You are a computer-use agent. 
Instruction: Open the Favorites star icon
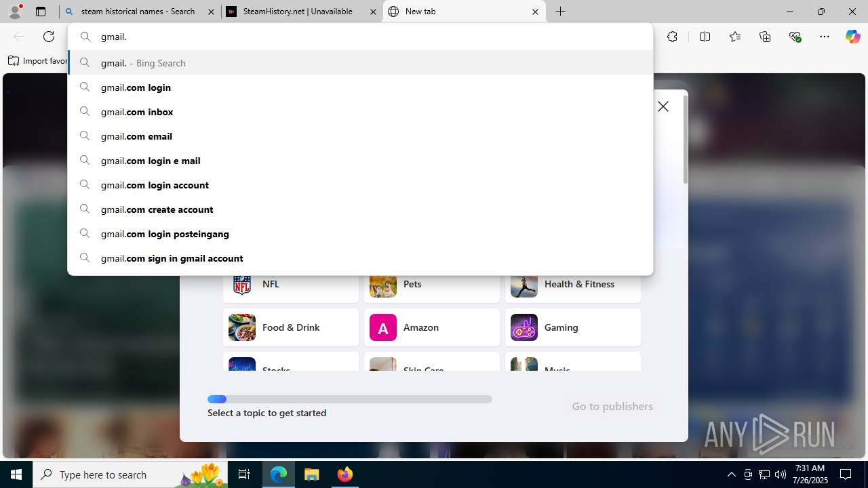pyautogui.click(x=735, y=37)
